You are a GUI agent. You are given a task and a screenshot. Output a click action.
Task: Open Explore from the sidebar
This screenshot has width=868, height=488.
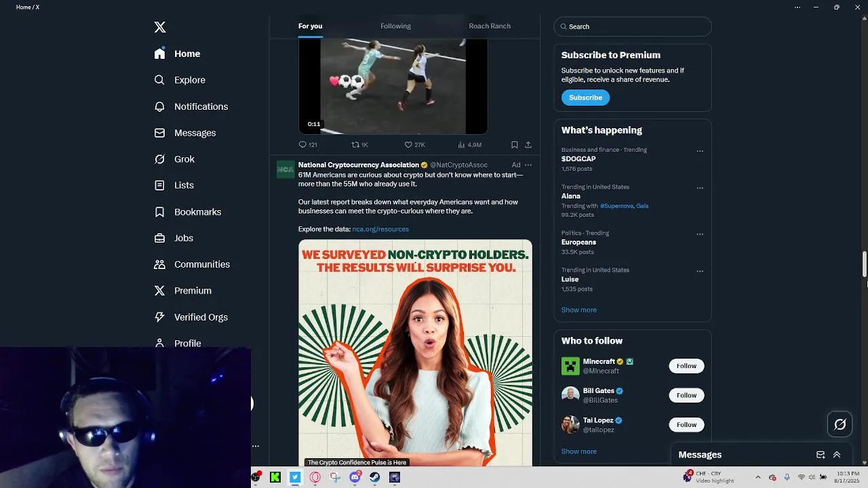point(180,80)
